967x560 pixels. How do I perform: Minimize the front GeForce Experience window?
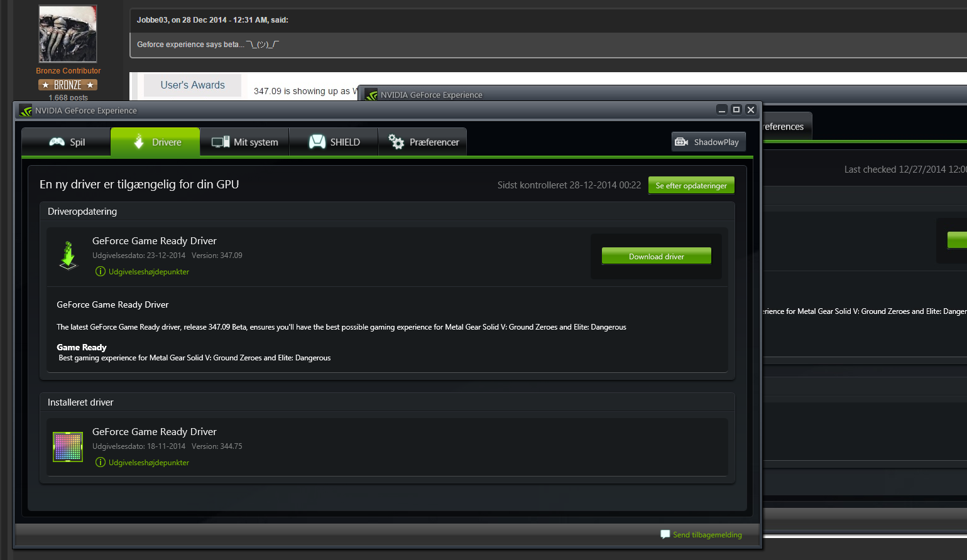point(722,110)
